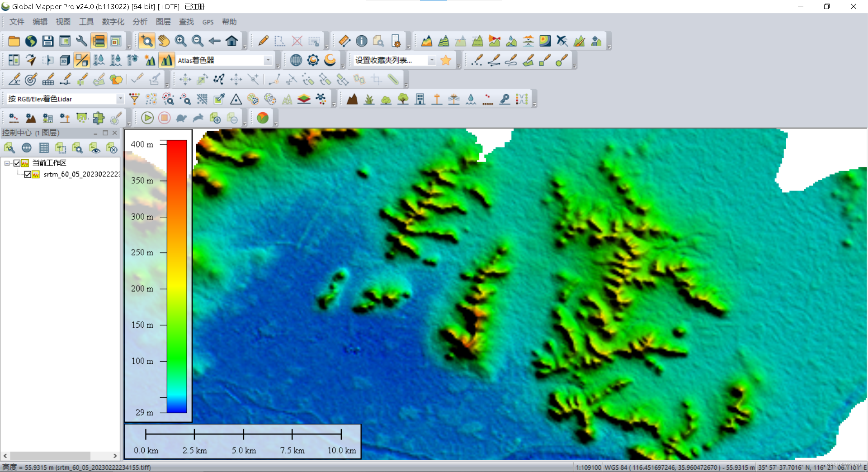Go back to previous view arrow
This screenshot has width=868, height=472.
(x=215, y=41)
